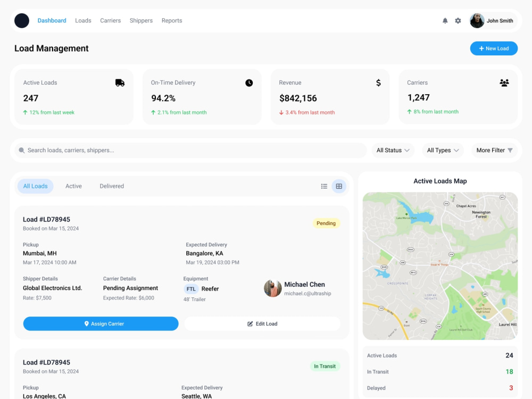532x399 pixels.
Task: Click the FTL equipment tag
Action: click(x=191, y=289)
